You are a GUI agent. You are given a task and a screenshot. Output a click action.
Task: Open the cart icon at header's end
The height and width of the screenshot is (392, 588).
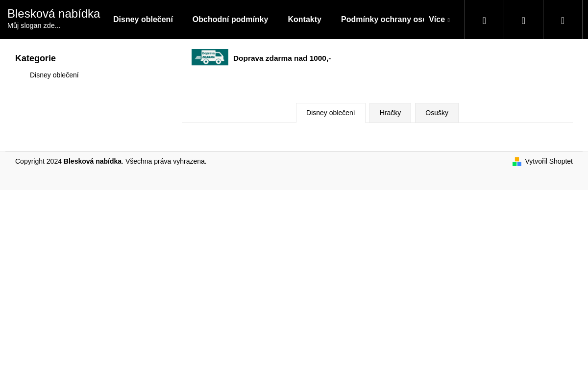[x=563, y=20]
